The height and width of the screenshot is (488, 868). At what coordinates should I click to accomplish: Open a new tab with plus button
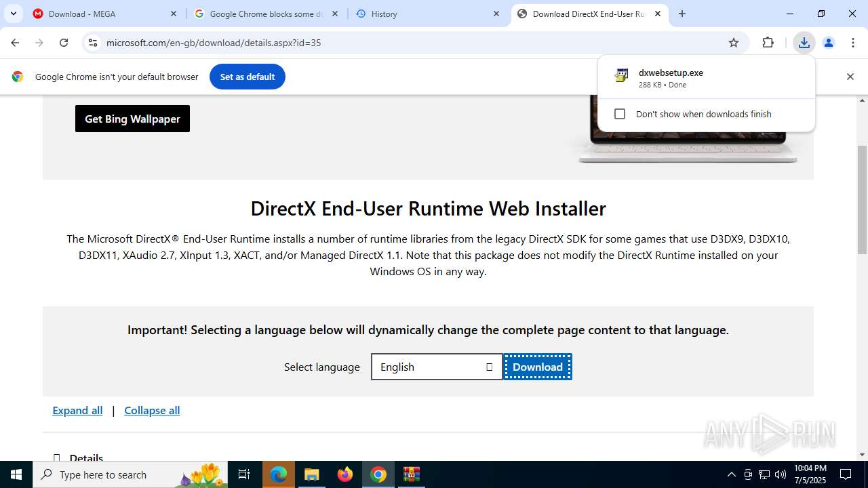coord(682,14)
